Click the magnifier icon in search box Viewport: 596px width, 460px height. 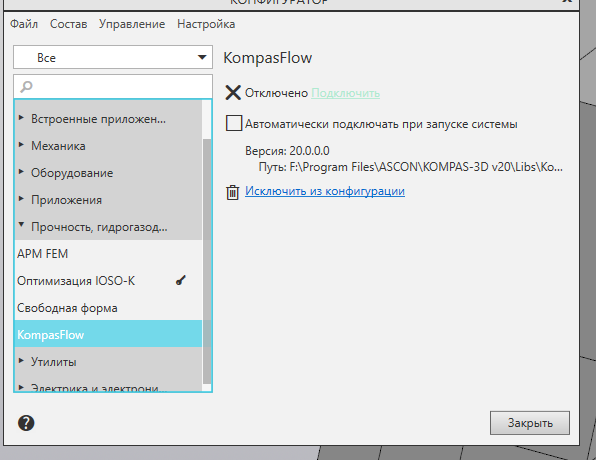26,86
